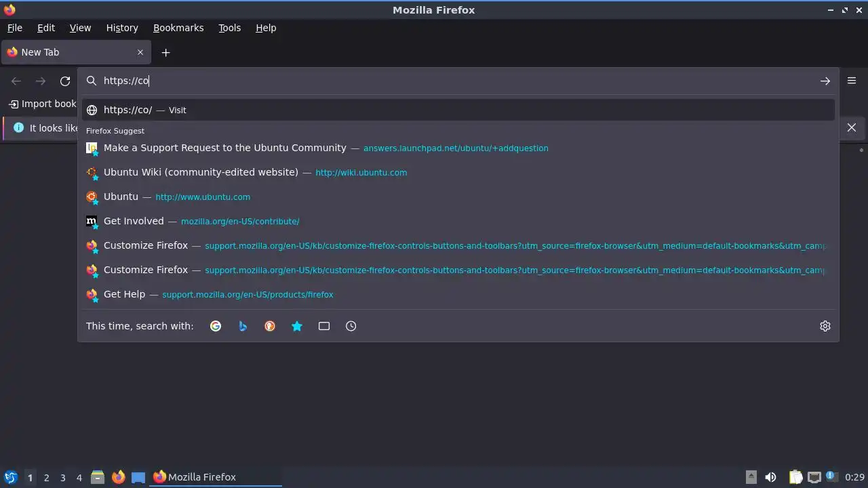Open the File menu
This screenshot has width=868, height=488.
(x=15, y=28)
